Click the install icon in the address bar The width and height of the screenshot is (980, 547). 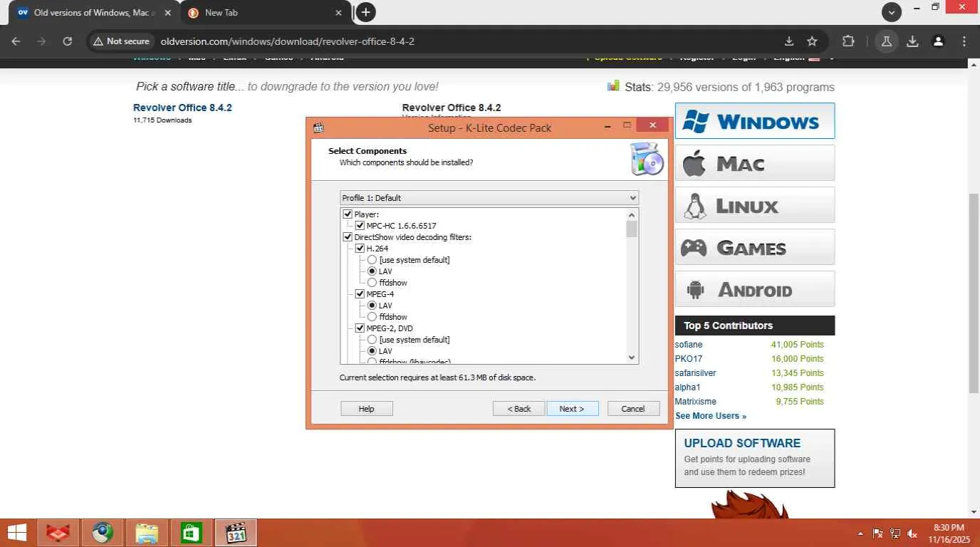click(x=789, y=41)
